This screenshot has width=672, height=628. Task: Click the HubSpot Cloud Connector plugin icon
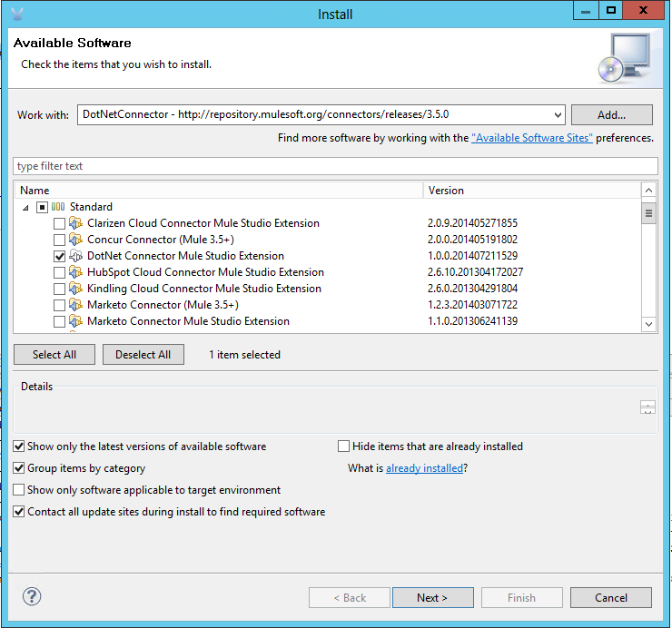pos(76,272)
